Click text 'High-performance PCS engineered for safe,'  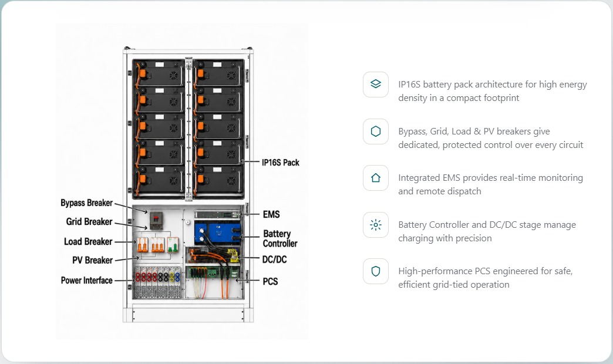485,271
